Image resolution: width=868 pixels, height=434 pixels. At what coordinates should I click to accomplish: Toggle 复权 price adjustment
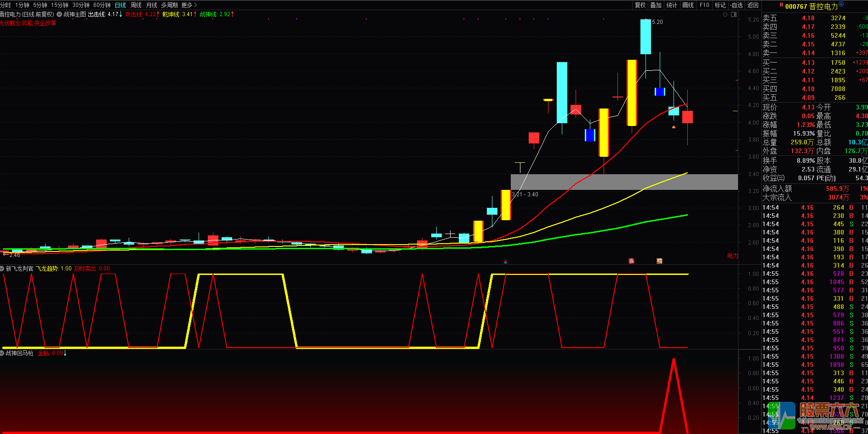click(x=640, y=5)
